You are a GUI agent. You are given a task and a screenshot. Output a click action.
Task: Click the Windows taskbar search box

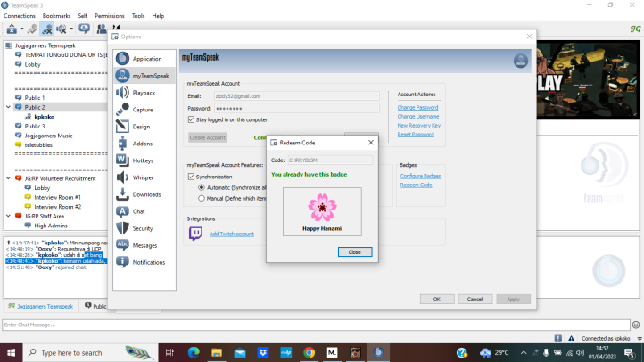(x=90, y=352)
